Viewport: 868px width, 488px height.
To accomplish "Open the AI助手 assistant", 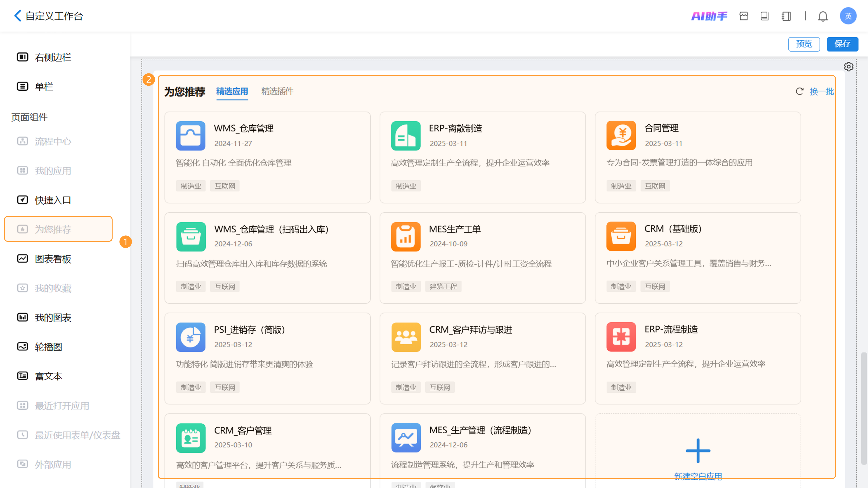I will (709, 16).
